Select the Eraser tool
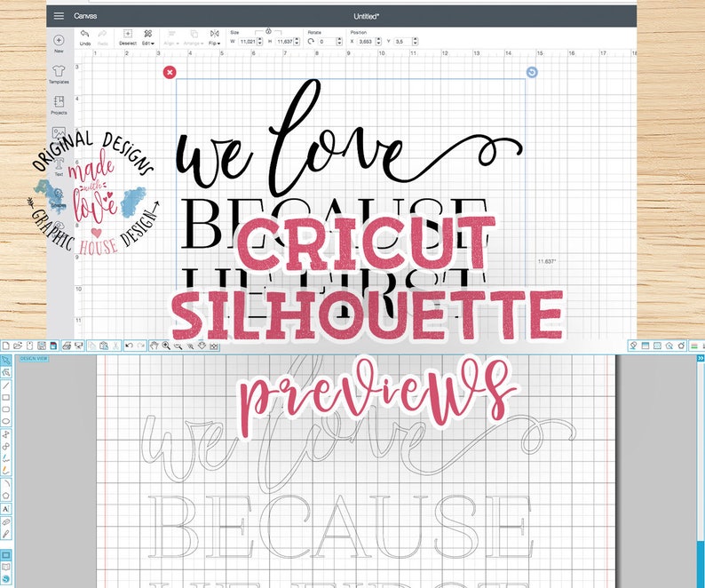Image resolution: width=705 pixels, height=588 pixels. 6,522
